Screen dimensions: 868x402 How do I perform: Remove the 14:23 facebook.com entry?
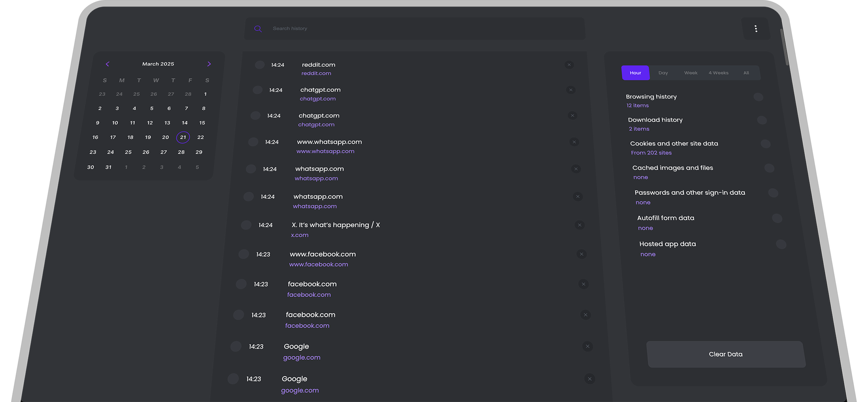tap(583, 284)
